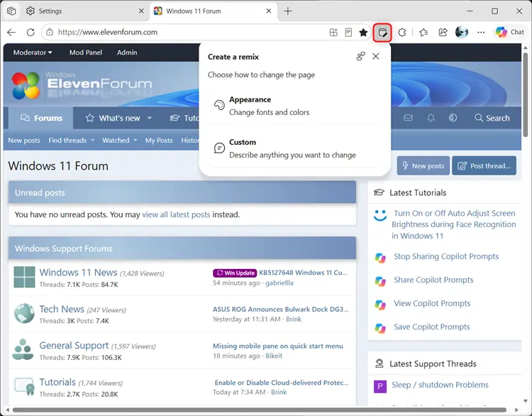Close the Windows 11 Forum tab
The image size is (532, 416).
click(x=269, y=11)
